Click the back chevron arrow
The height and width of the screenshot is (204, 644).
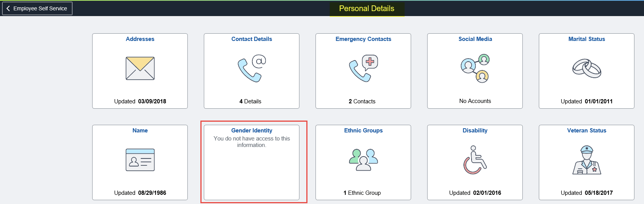click(8, 8)
